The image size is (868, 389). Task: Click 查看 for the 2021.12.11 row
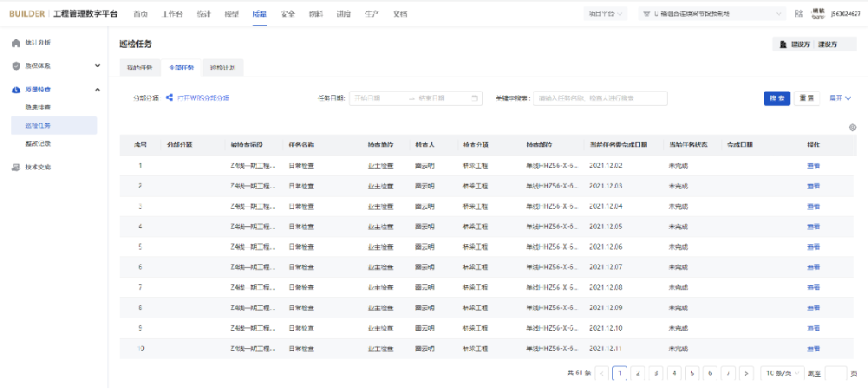click(813, 348)
